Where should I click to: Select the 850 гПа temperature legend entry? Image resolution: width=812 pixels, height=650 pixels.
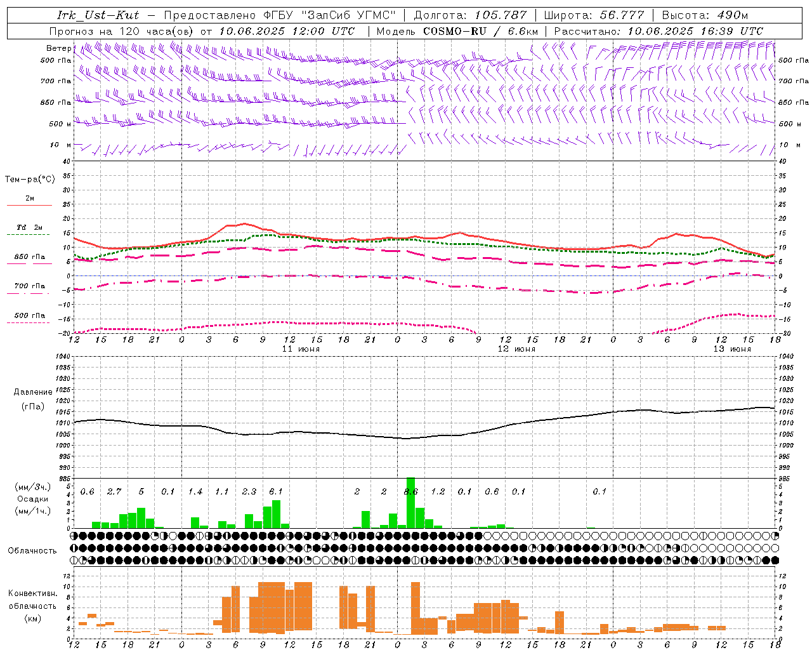(x=29, y=257)
